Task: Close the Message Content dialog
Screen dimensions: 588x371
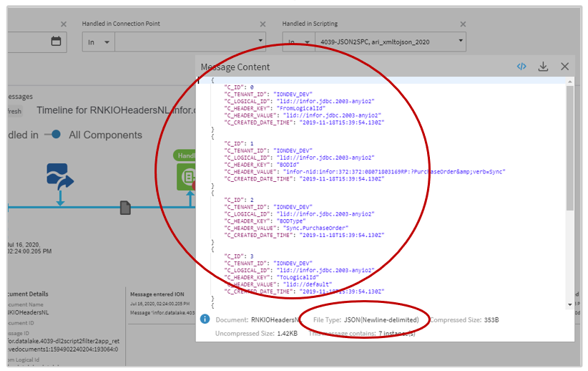Action: 564,67
